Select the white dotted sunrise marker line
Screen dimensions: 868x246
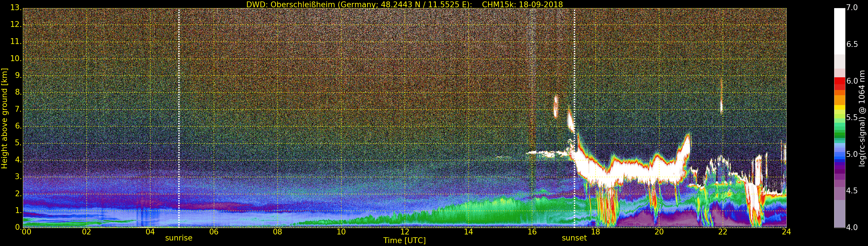click(x=179, y=118)
